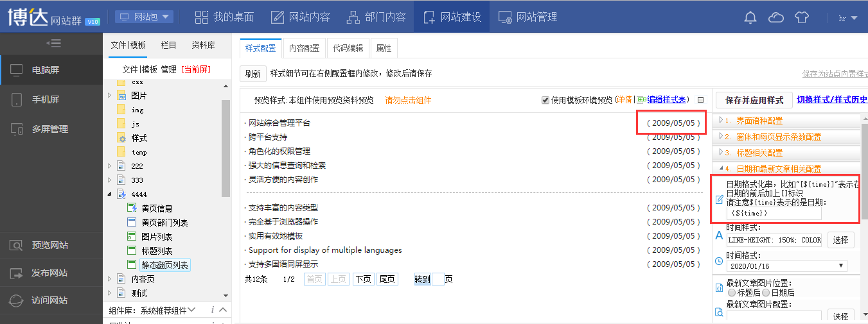Image resolution: width=868 pixels, height=324 pixels.
Task: Select the temp folder
Action: (x=139, y=153)
